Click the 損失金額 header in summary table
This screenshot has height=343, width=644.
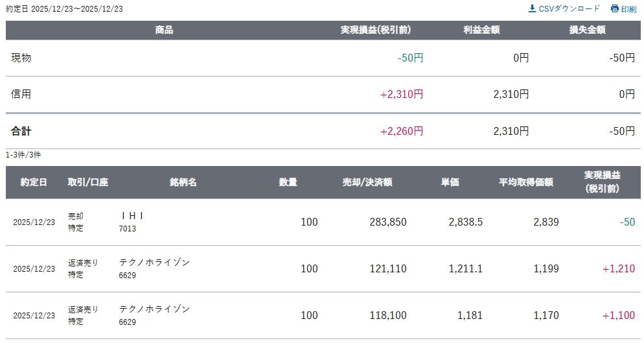coord(587,30)
